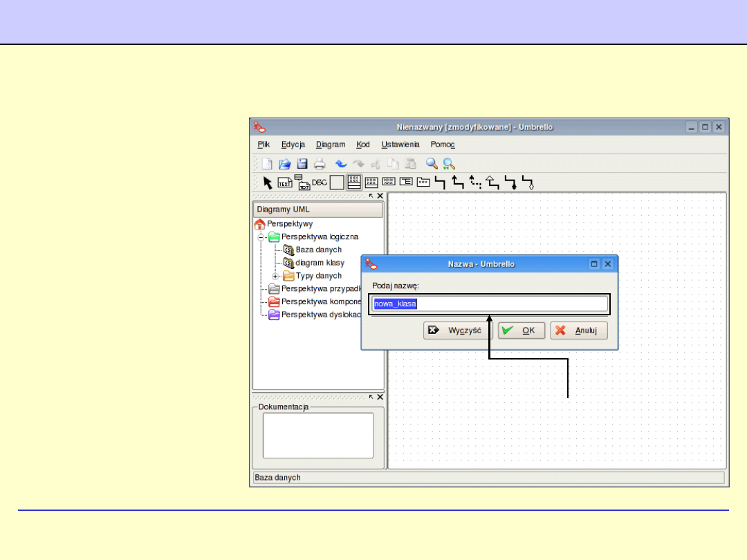The image size is (747, 560).
Task: Click the Print icon in toolbar
Action: (x=320, y=164)
